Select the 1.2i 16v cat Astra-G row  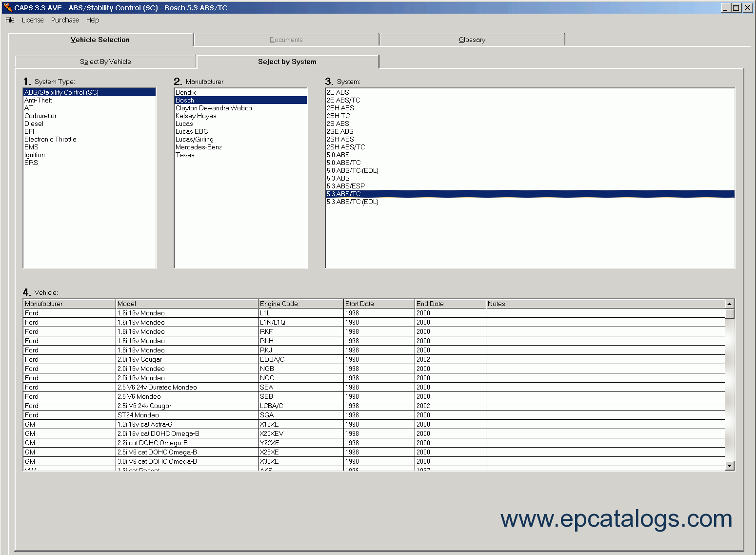tap(374, 424)
